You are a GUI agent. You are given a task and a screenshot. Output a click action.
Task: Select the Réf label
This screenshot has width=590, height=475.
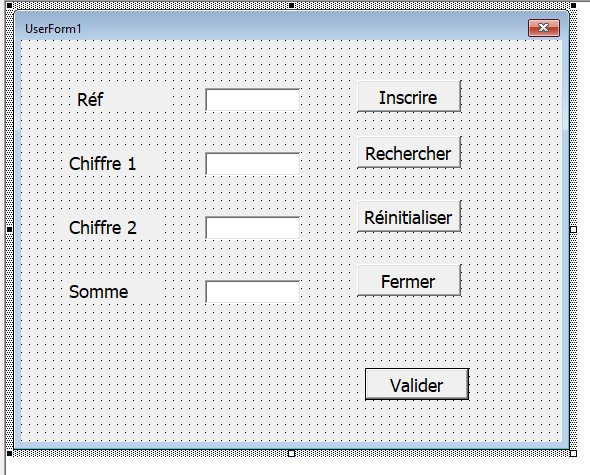click(x=90, y=100)
